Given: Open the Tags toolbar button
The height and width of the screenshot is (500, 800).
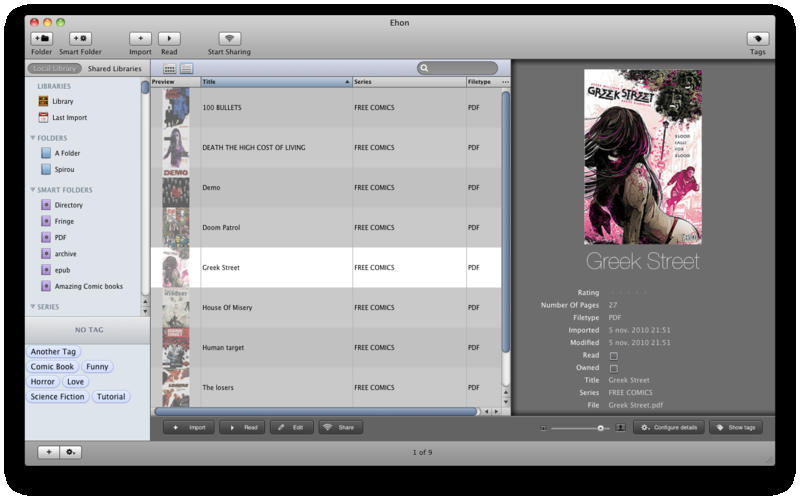Looking at the screenshot, I should 758,39.
